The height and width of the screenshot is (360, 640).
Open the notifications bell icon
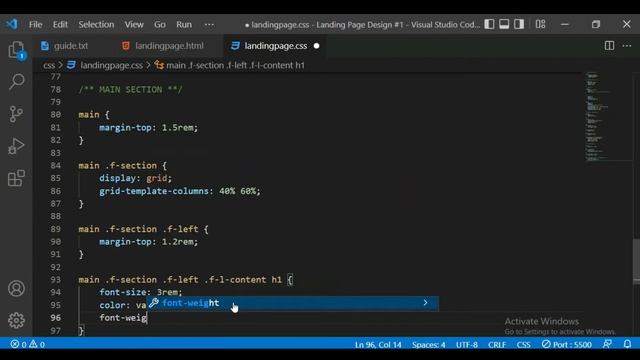tap(627, 344)
